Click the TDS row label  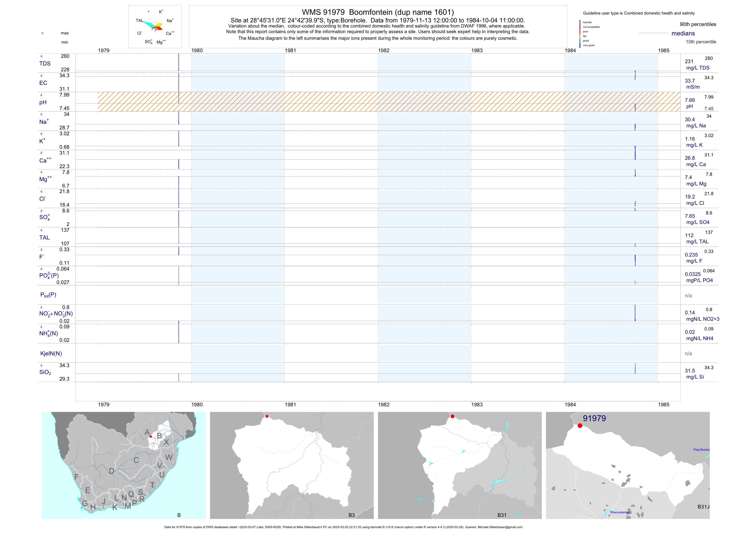click(x=45, y=64)
